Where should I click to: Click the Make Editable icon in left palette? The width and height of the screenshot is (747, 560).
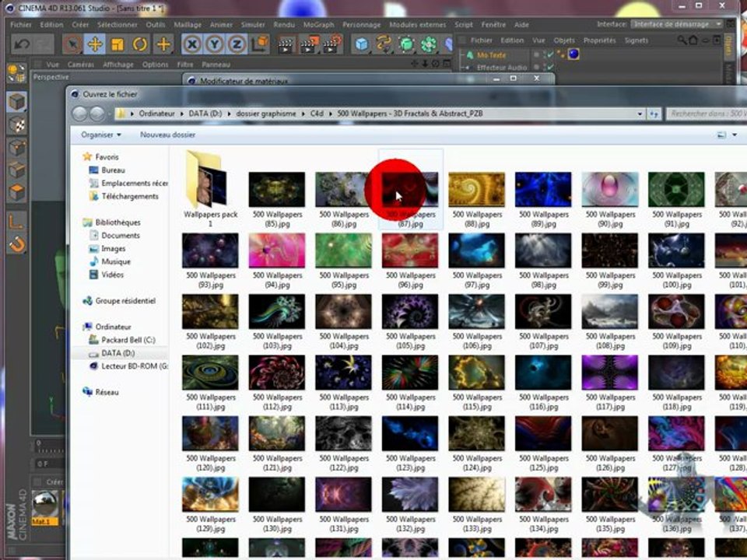[x=16, y=73]
